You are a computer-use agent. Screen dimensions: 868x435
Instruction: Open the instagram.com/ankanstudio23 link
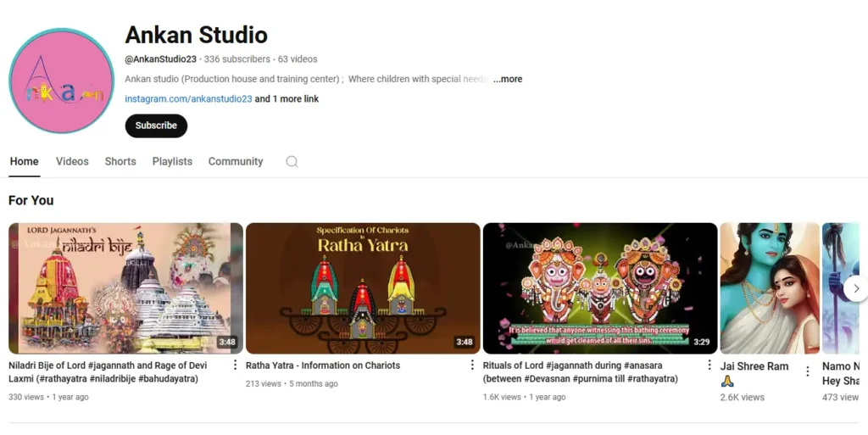point(188,99)
